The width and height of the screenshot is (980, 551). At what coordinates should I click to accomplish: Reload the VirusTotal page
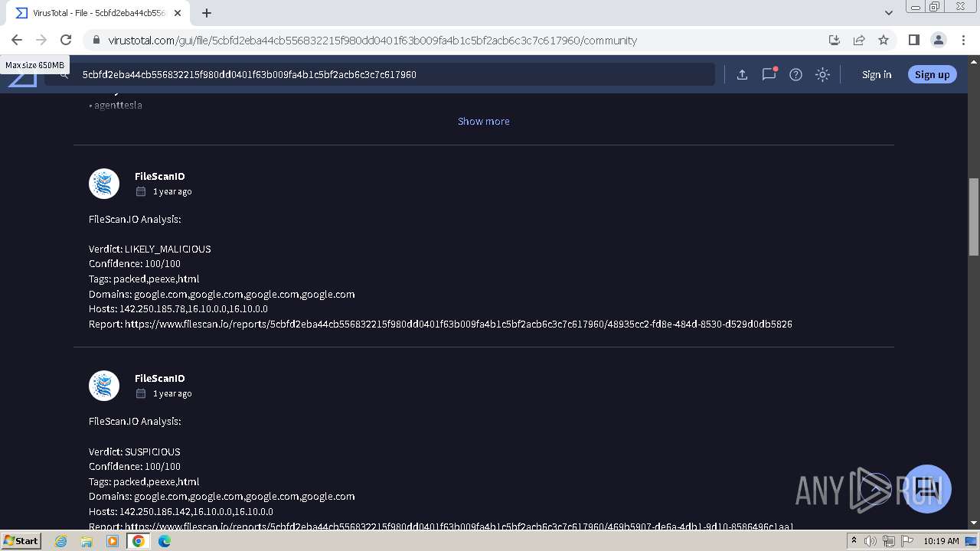point(66,40)
